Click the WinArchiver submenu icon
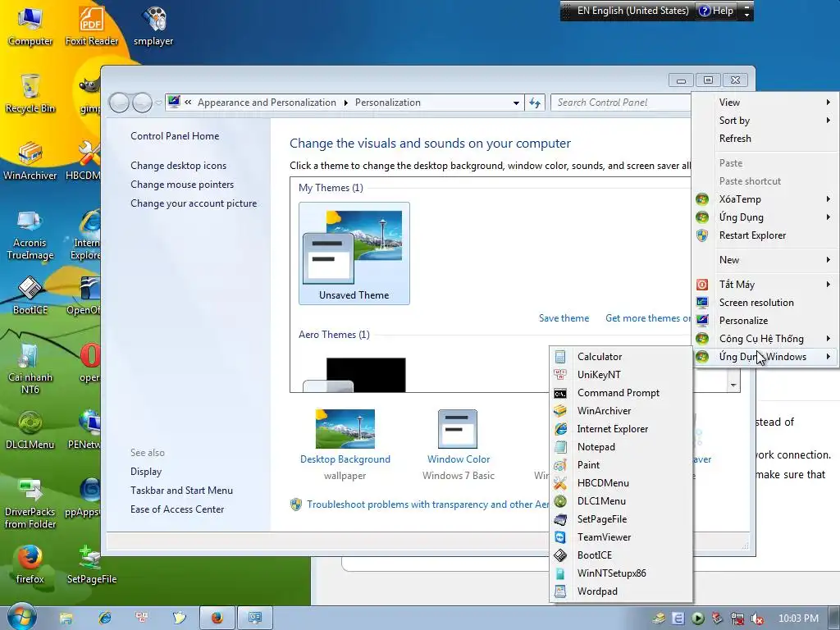The width and height of the screenshot is (840, 630). coord(560,411)
